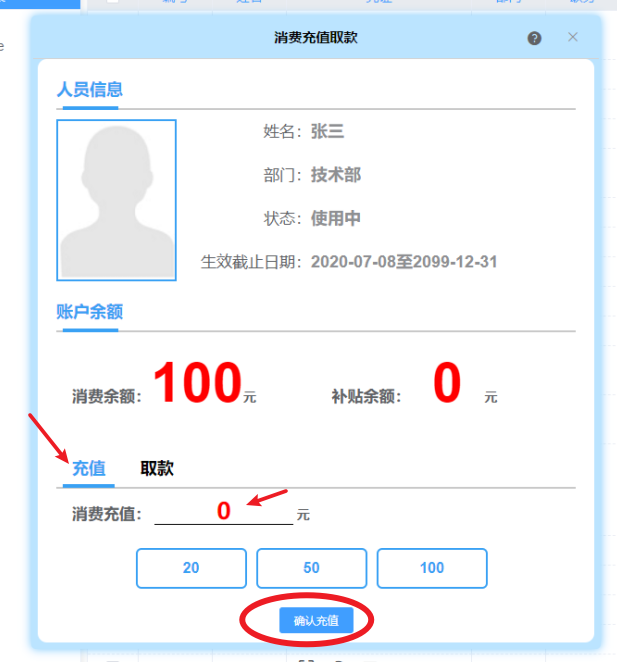Image resolution: width=617 pixels, height=662 pixels.
Task: Click the validity date range text
Action: coord(404,262)
